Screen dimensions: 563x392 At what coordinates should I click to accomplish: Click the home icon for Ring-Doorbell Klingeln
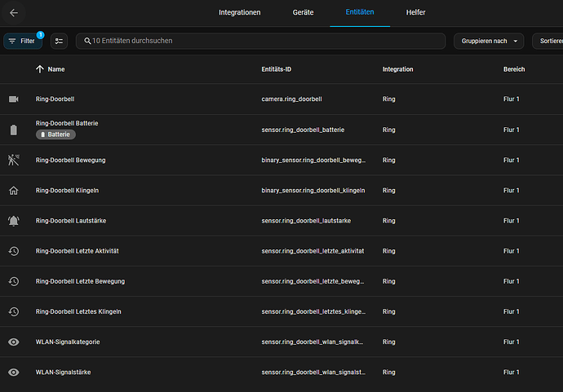[13, 191]
